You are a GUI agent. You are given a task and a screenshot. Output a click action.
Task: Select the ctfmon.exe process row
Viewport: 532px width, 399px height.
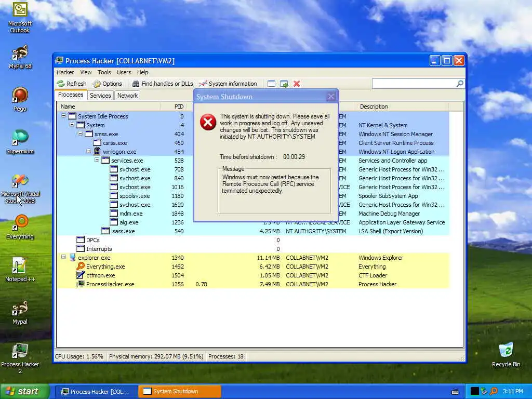253,275
